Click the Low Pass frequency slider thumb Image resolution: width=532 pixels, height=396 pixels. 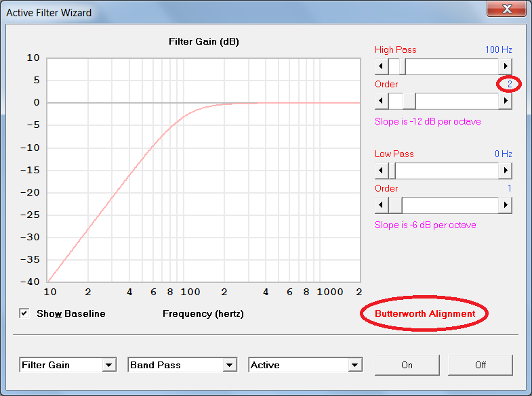point(392,171)
